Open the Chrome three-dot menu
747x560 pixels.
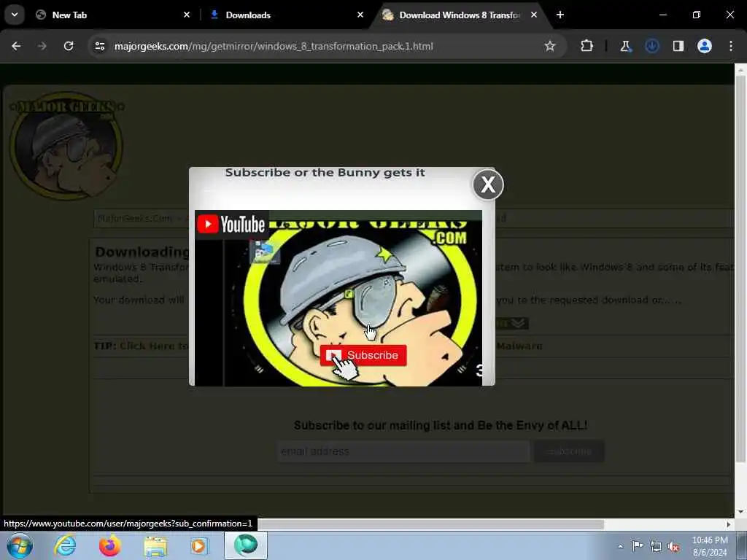731,46
